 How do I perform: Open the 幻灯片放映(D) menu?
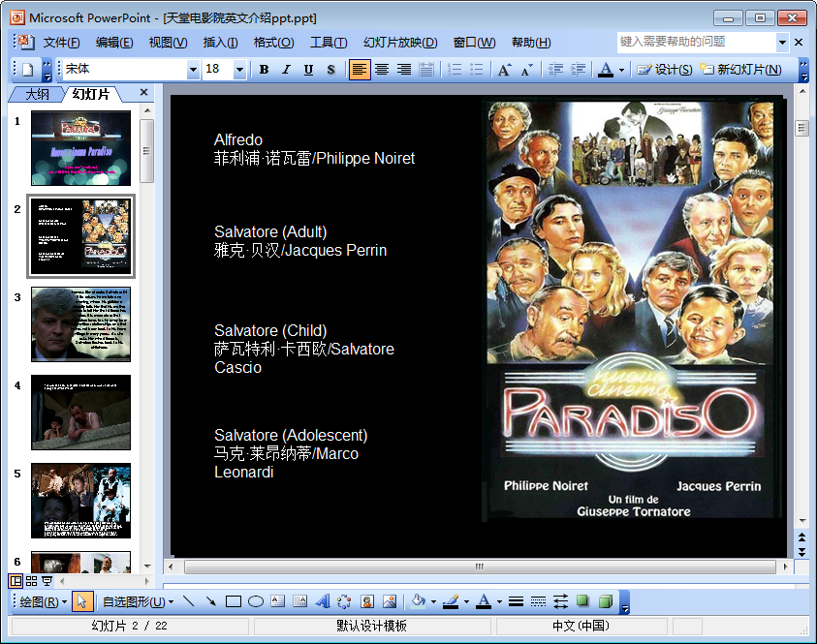400,43
